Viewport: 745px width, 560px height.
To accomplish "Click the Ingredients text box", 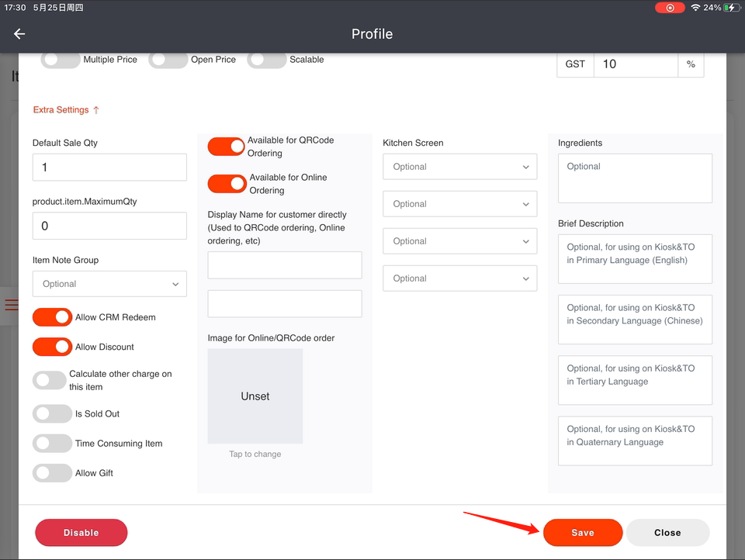I will (635, 178).
